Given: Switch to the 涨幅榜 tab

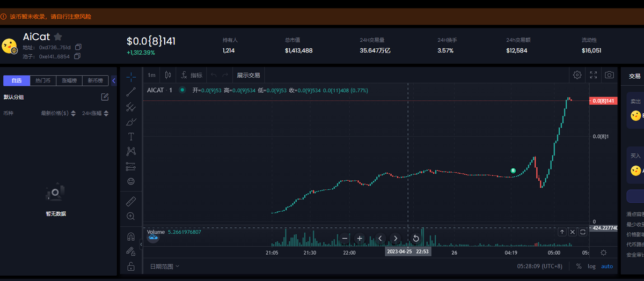Looking at the screenshot, I should click(69, 80).
